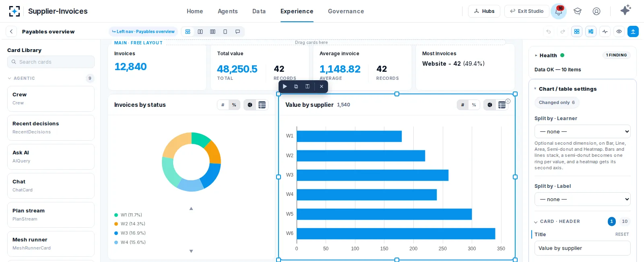The height and width of the screenshot is (262, 644).
Task: Open the Home tab
Action: pos(195,11)
